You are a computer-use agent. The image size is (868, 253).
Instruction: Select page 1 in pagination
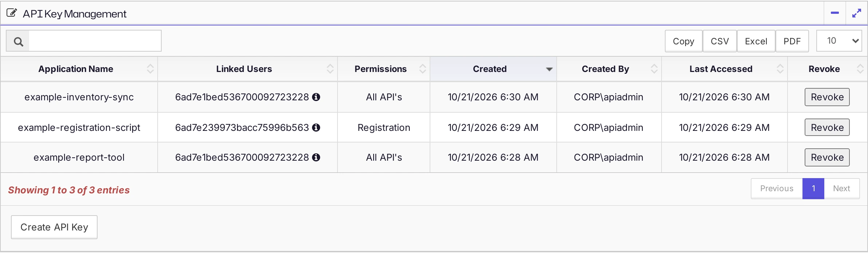tap(813, 188)
